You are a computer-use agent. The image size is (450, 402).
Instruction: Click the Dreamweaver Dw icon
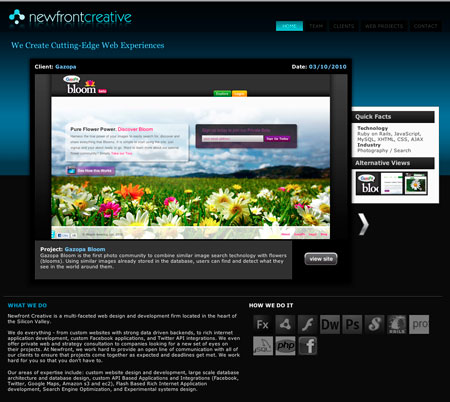tap(330, 324)
